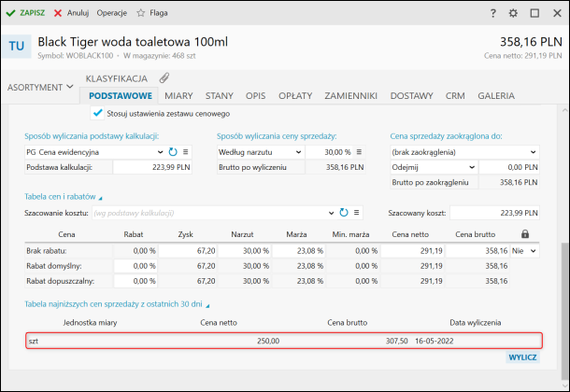Open the (brak zaokrąglenia) rounding dropdown
Image resolution: width=570 pixels, height=392 pixels.
tap(464, 152)
